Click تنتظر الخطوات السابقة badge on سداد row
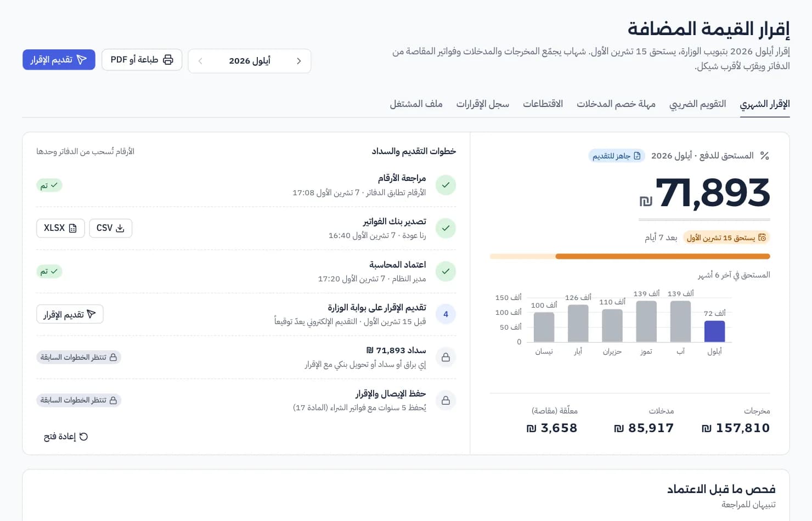This screenshot has height=521, width=812. 79,357
